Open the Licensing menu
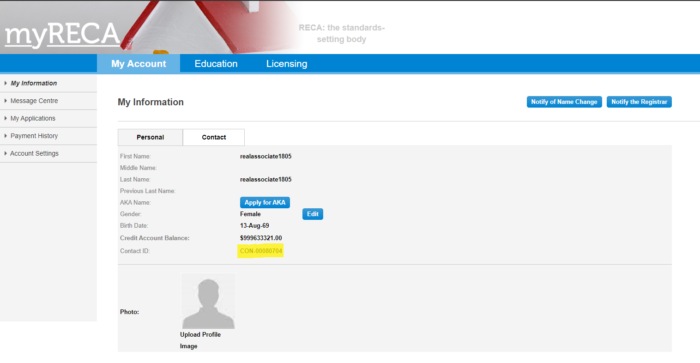Image resolution: width=700 pixels, height=363 pixels. click(x=287, y=64)
